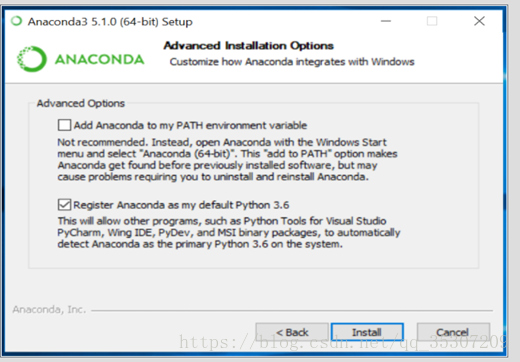Viewport: 520px width, 362px height.
Task: Click the 'Advanced Installation Options' heading
Action: (x=248, y=46)
